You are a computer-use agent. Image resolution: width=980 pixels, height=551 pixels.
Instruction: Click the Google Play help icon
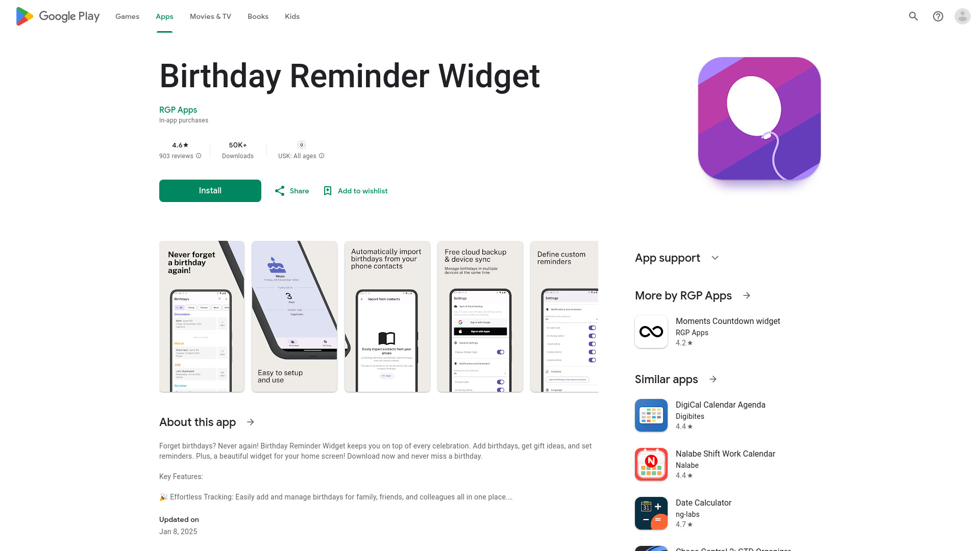[x=938, y=16]
